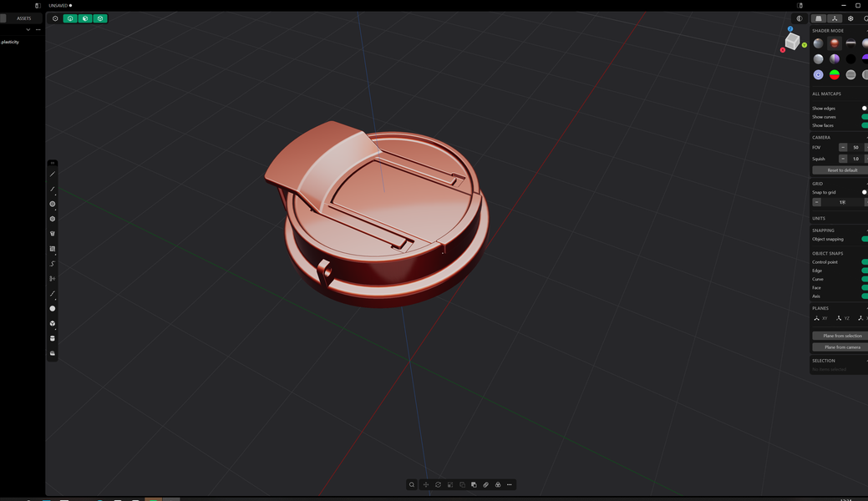The height and width of the screenshot is (501, 868).
Task: Enable the Snap to grid switch
Action: (865, 193)
